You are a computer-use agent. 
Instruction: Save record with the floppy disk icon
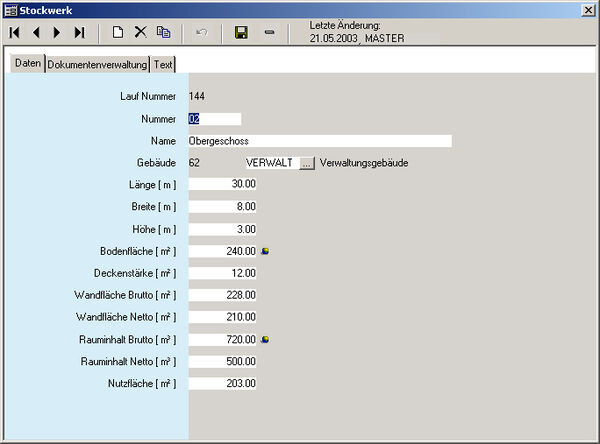tap(241, 33)
